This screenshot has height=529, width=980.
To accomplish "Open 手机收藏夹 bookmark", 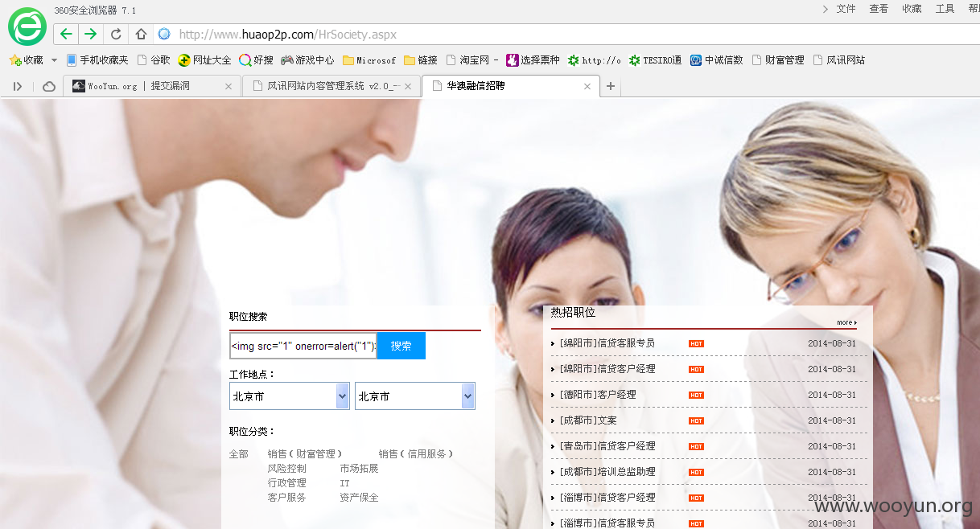I will (x=97, y=60).
